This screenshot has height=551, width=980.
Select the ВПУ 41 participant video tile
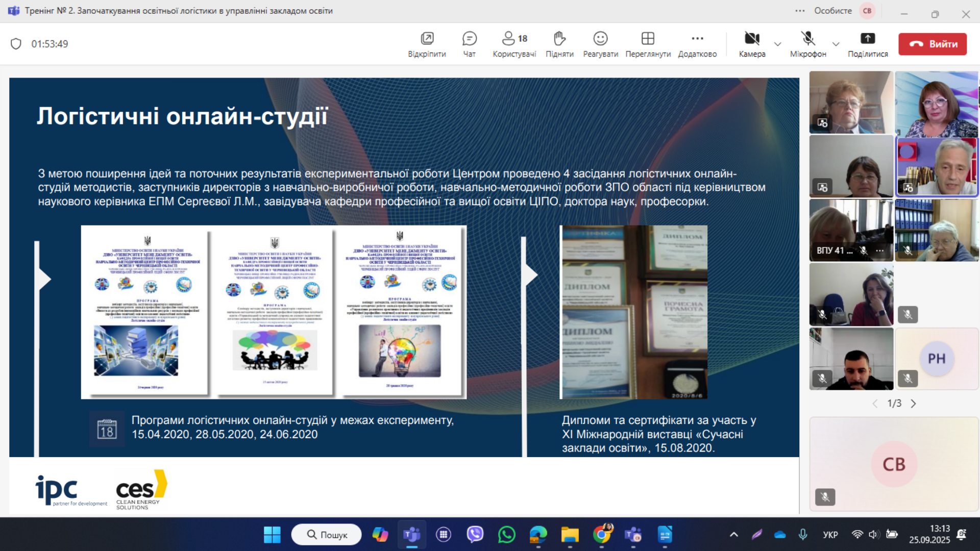point(851,230)
